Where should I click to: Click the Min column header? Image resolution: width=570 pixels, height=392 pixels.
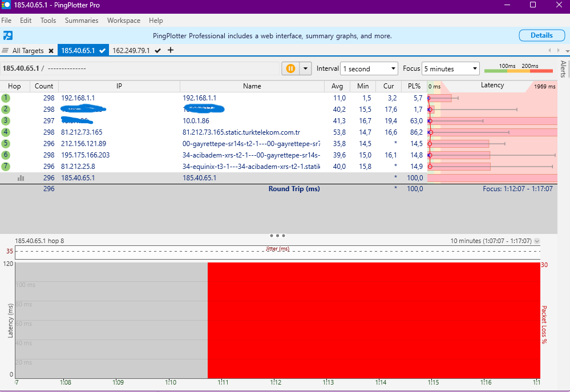pyautogui.click(x=363, y=86)
